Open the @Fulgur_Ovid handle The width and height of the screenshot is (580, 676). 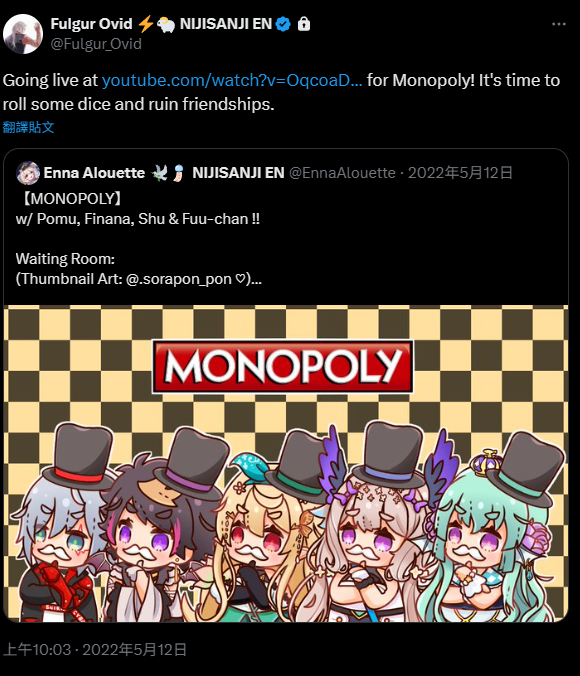pyautogui.click(x=96, y=44)
